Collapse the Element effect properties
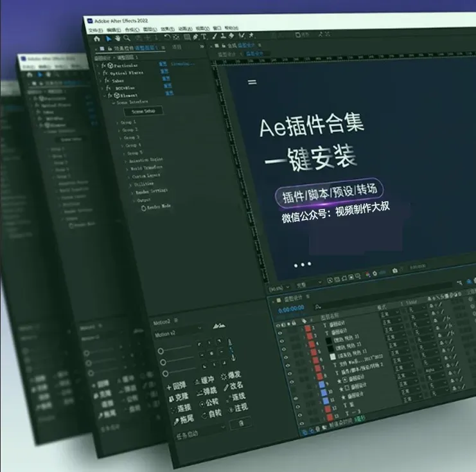 pyautogui.click(x=105, y=96)
